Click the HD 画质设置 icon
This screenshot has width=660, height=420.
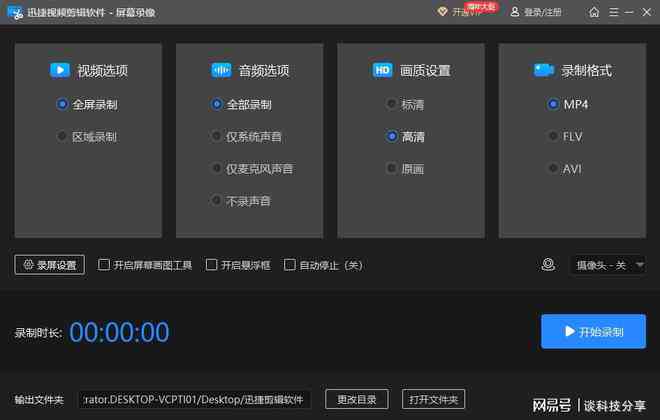coord(382,70)
